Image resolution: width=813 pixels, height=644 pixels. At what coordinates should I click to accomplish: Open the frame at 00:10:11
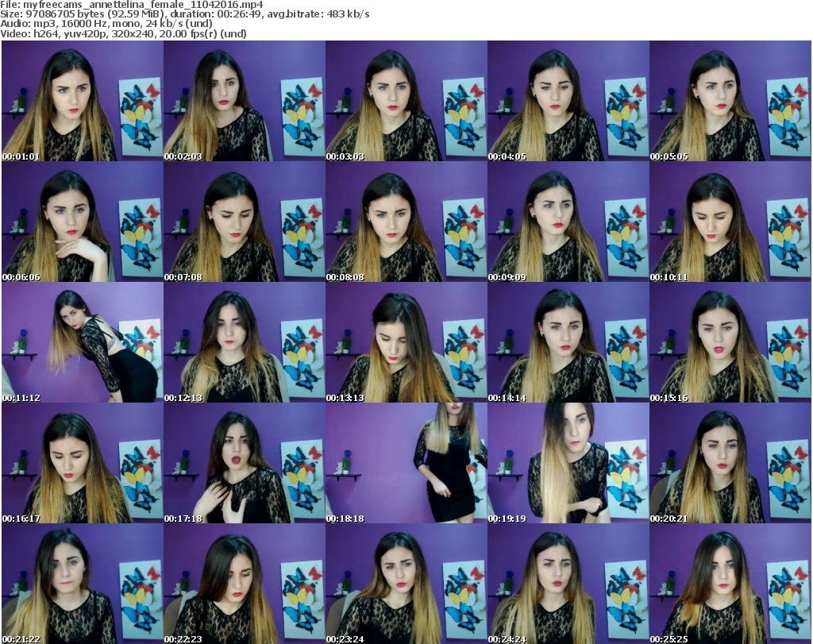[x=730, y=222]
